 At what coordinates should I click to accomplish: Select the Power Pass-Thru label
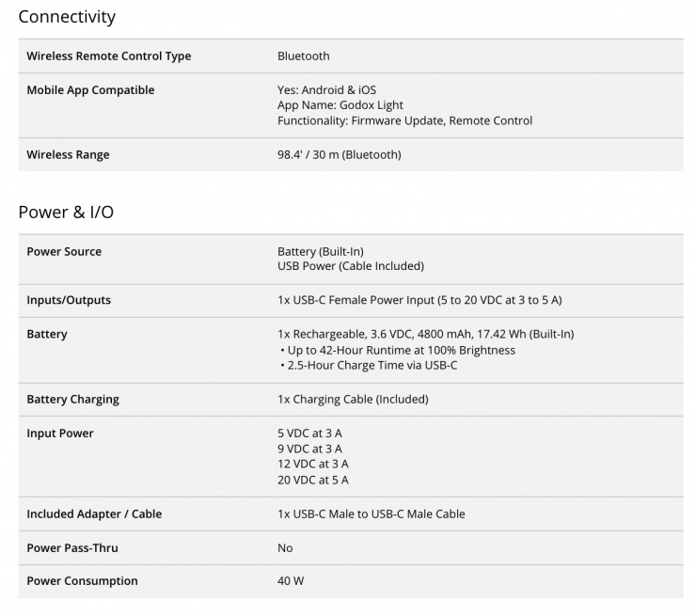(72, 547)
